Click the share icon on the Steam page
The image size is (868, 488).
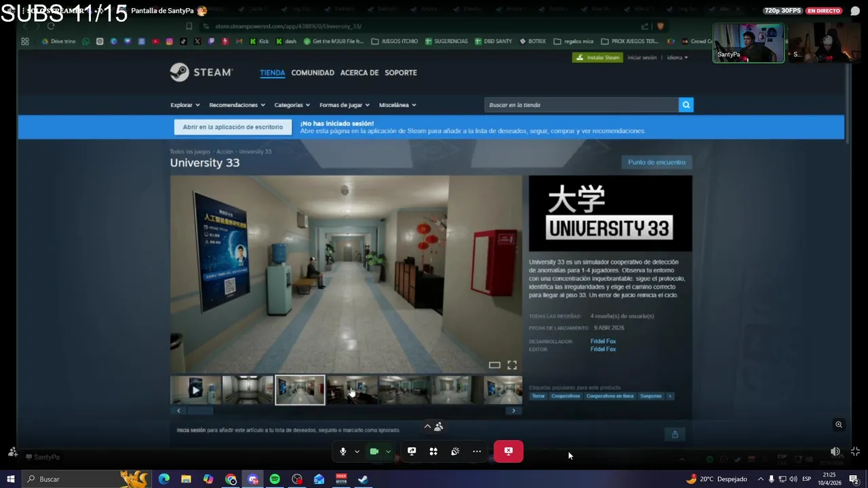click(675, 434)
